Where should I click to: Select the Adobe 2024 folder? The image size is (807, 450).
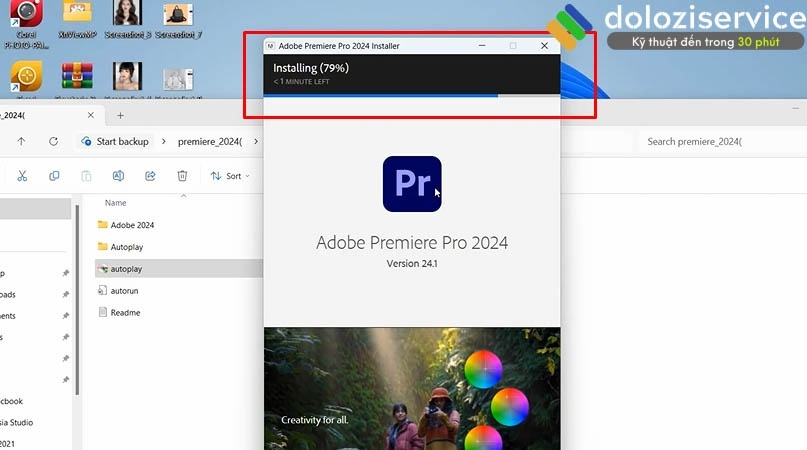[x=132, y=225]
